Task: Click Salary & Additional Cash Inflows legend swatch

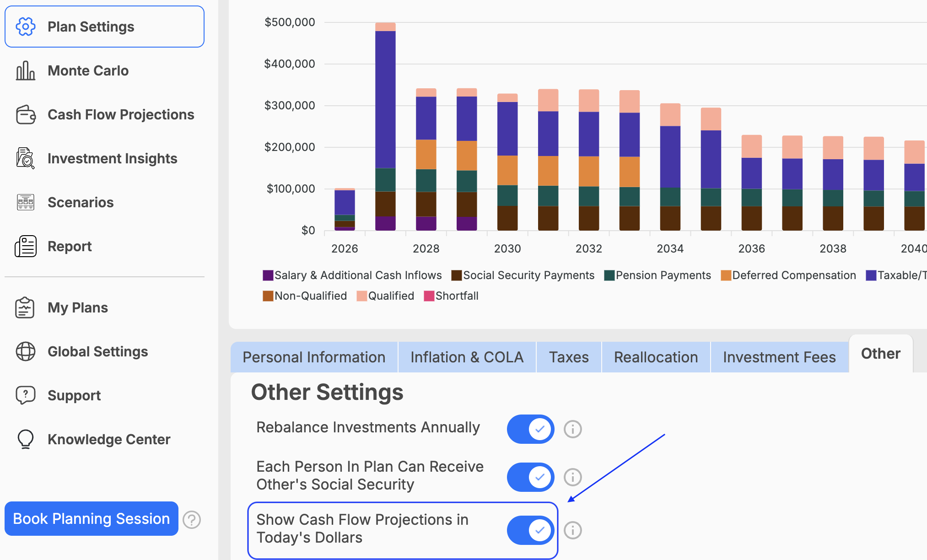Action: tap(268, 275)
